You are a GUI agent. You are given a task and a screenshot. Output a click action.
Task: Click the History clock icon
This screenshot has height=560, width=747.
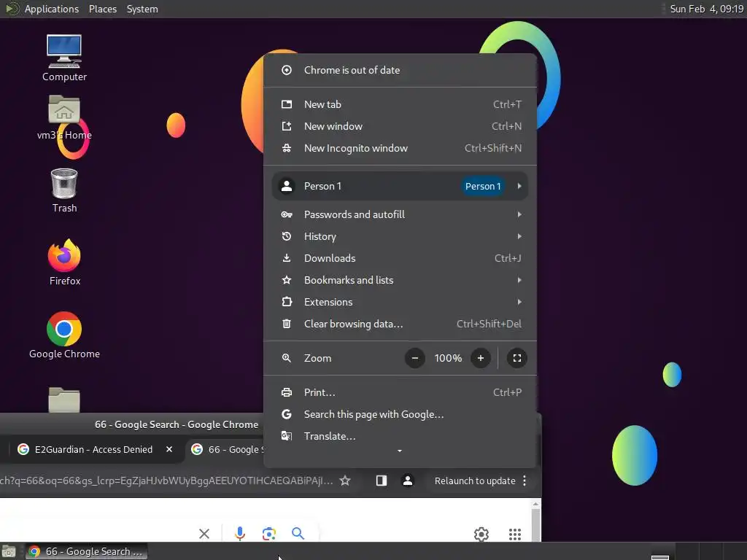(x=286, y=236)
